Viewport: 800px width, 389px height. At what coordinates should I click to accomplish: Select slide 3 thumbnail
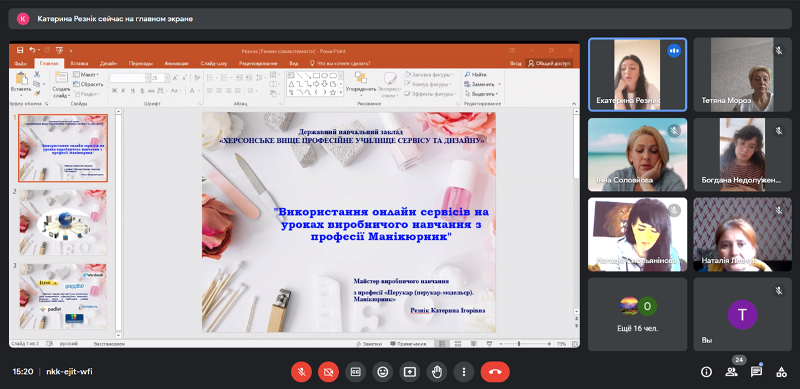pos(63,297)
